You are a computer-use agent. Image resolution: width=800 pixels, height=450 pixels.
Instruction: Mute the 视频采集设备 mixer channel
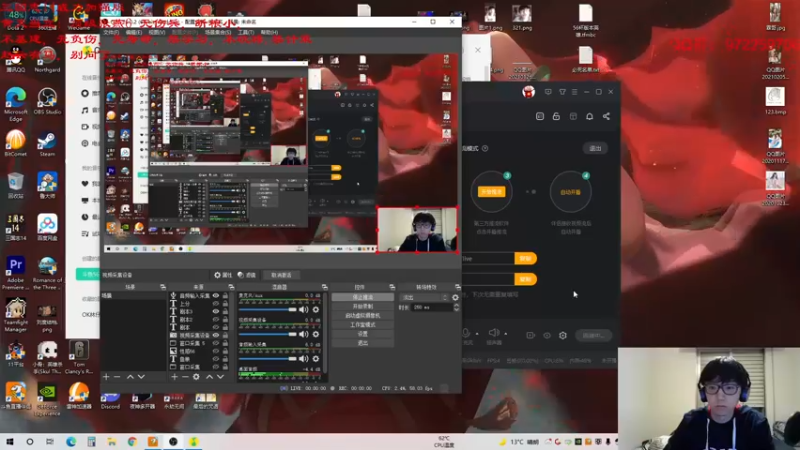point(304,334)
